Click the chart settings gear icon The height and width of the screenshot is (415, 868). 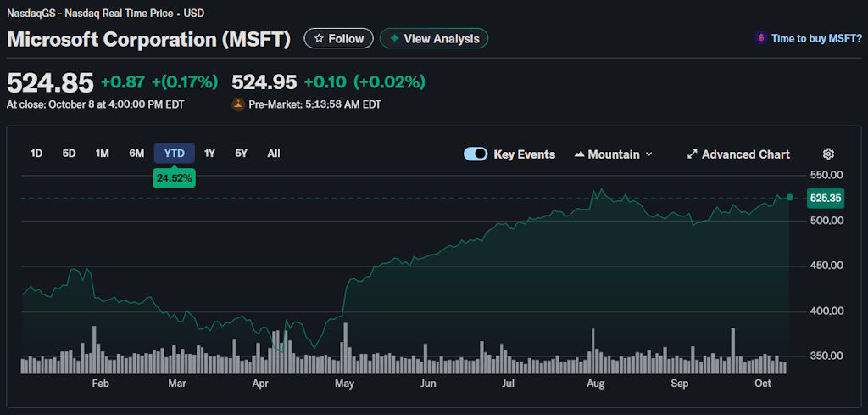click(x=828, y=154)
